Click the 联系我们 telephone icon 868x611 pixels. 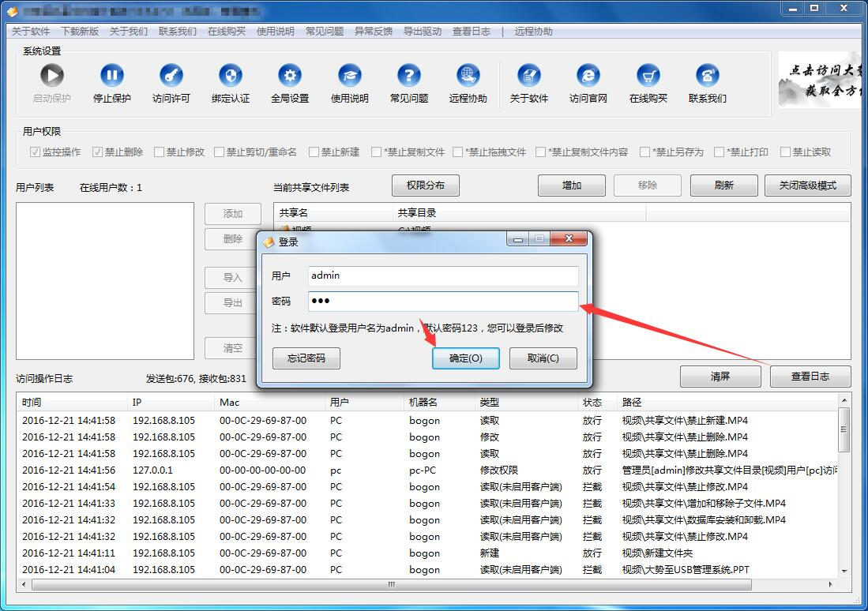[708, 77]
